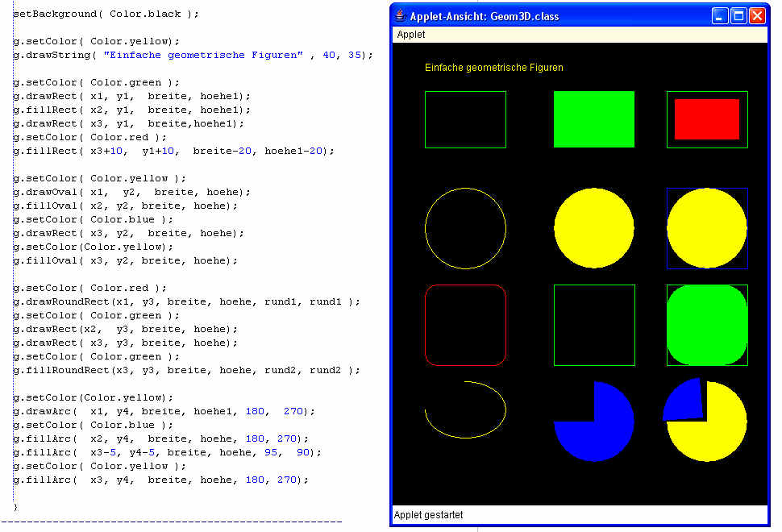Click the small blue wedge on the yellow pie
Image resolution: width=782 pixels, height=532 pixels.
[x=684, y=401]
